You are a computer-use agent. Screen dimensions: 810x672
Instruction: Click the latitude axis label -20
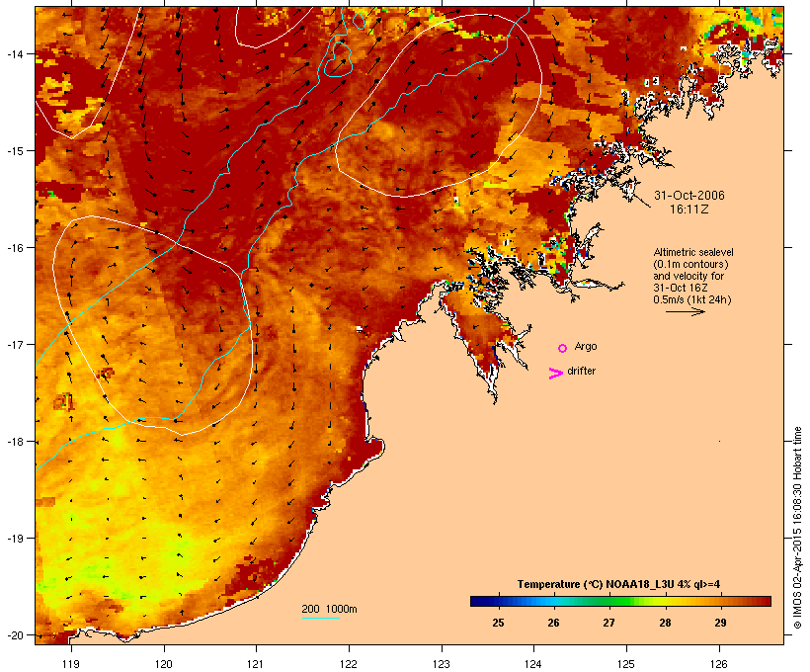coord(14,635)
